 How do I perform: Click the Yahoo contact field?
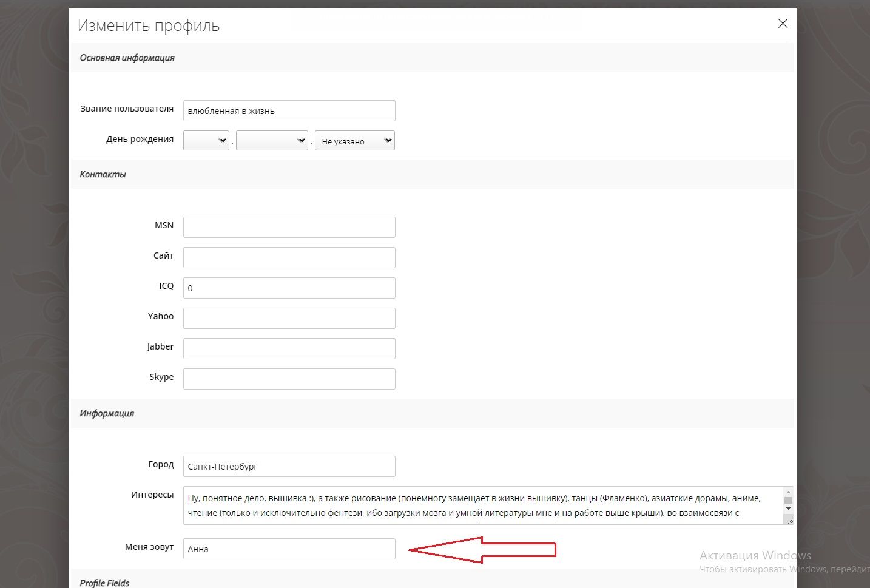[289, 319]
